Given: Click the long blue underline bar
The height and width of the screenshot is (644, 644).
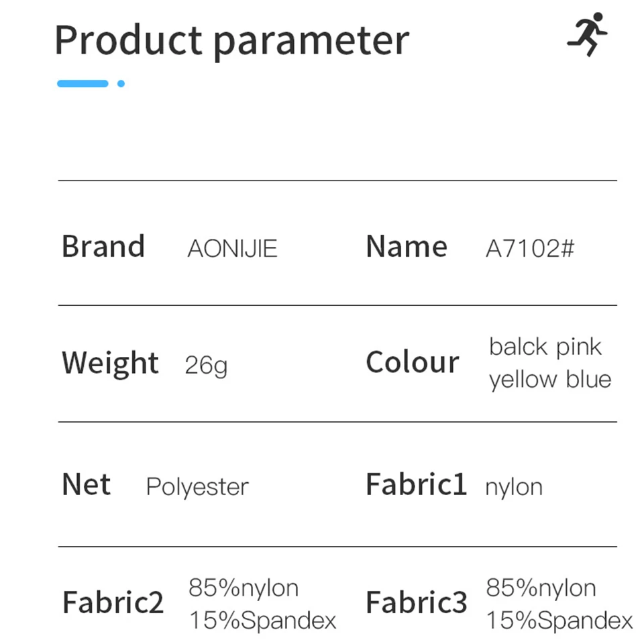Looking at the screenshot, I should (x=83, y=84).
